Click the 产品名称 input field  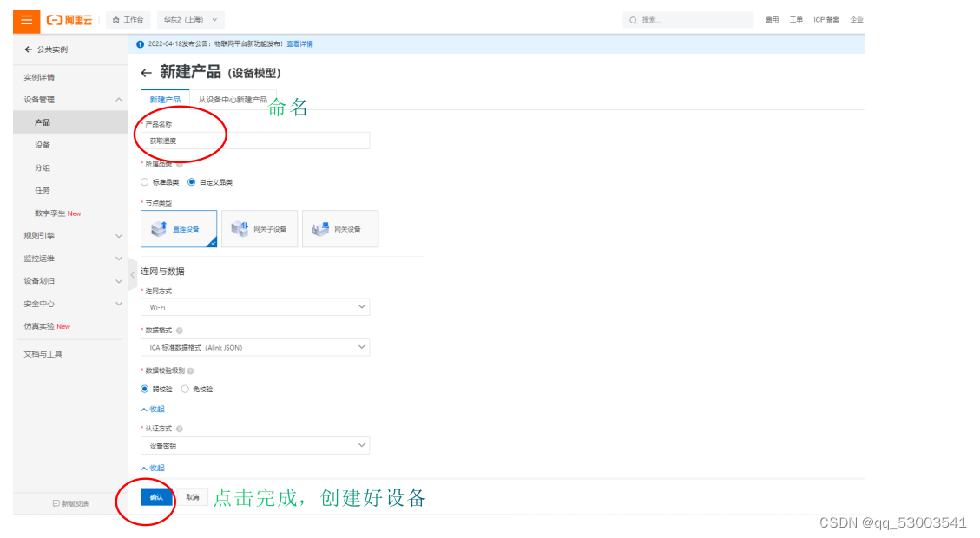pos(255,141)
